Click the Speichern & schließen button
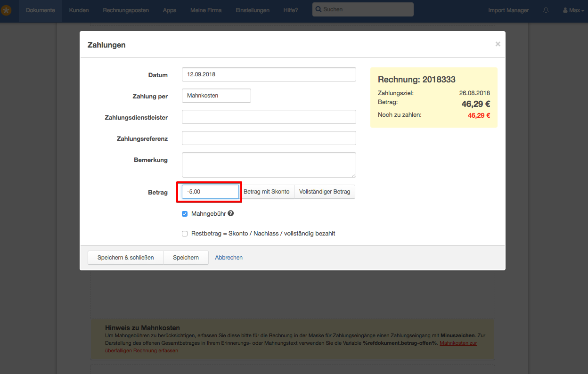Viewport: 588px width, 374px height. (125, 258)
